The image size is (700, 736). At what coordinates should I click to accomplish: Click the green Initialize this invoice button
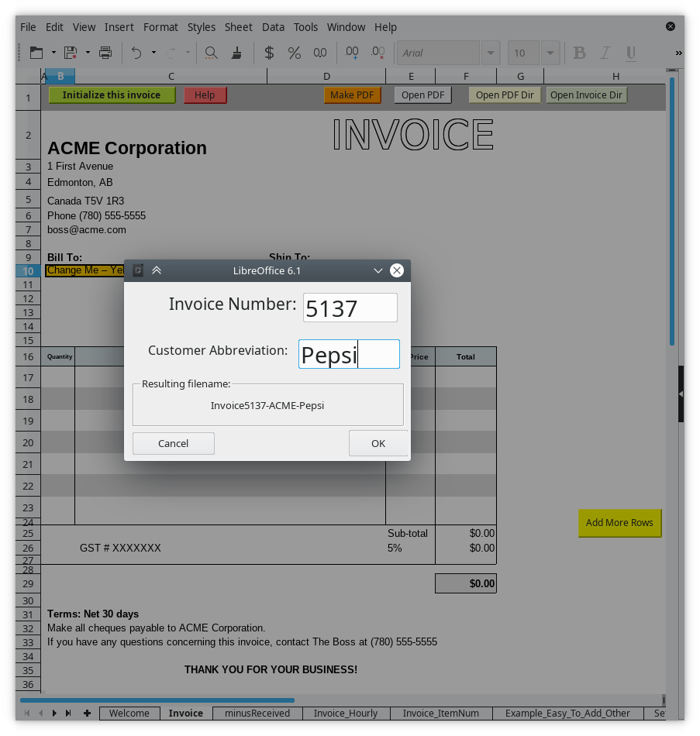pyautogui.click(x=112, y=95)
